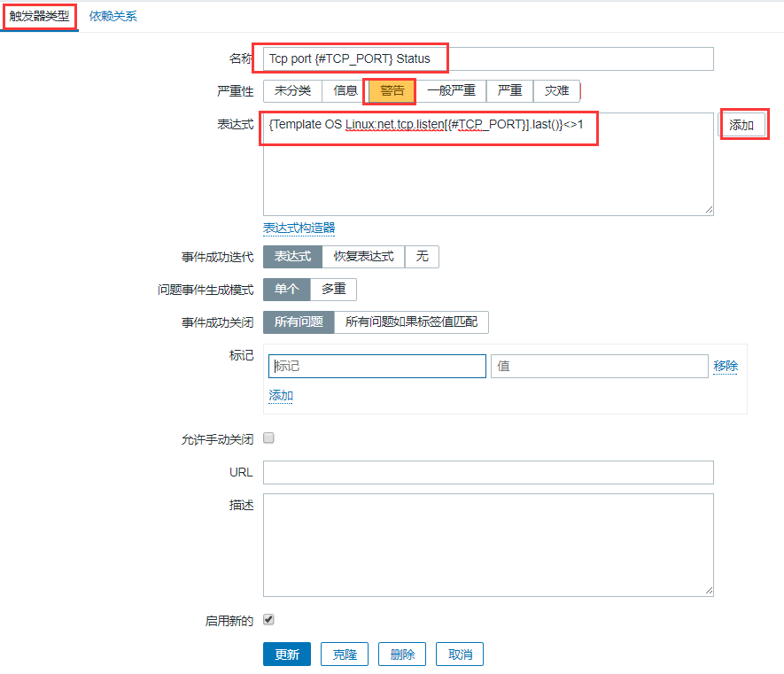Toggle 启用新的 checkbox
The width and height of the screenshot is (784, 674).
[268, 619]
